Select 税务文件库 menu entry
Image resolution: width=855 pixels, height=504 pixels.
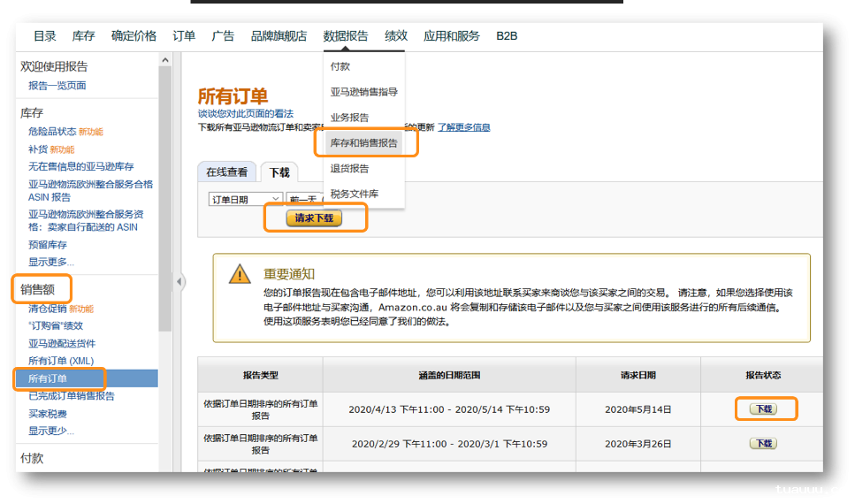[355, 194]
